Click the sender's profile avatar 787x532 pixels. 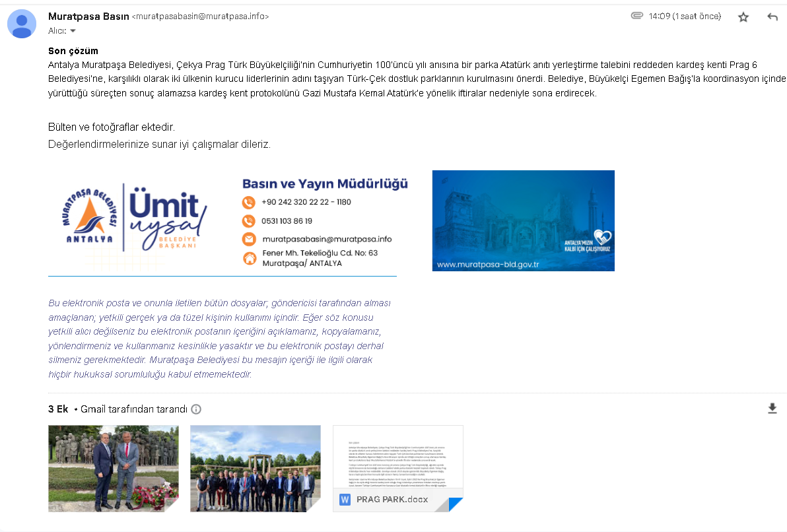coord(22,24)
